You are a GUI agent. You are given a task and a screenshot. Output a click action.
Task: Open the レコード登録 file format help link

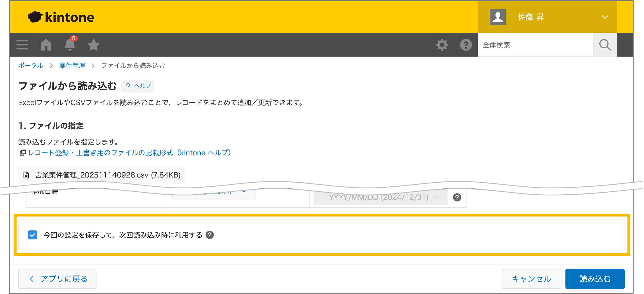tap(129, 153)
